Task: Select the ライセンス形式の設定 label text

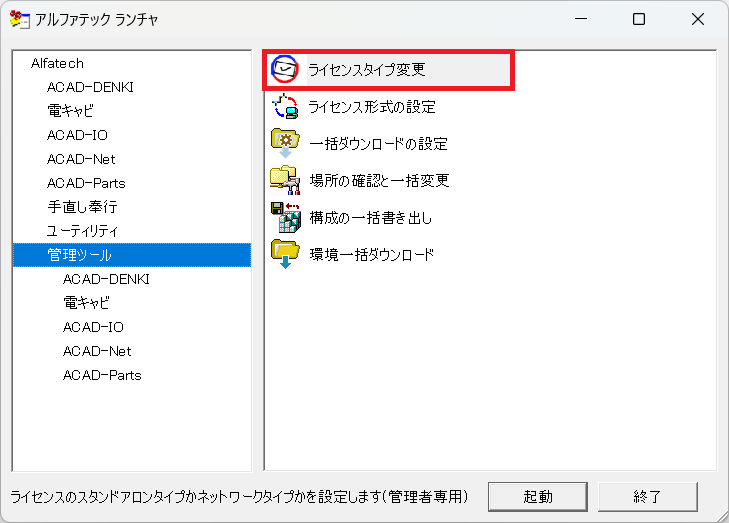Action: tap(372, 106)
